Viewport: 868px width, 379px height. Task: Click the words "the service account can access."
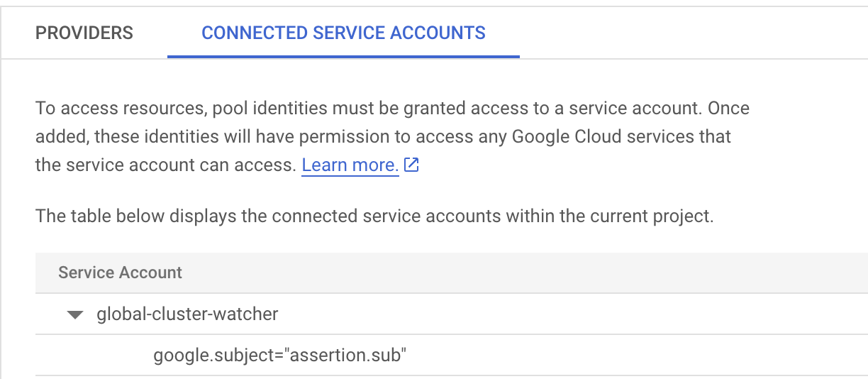165,165
